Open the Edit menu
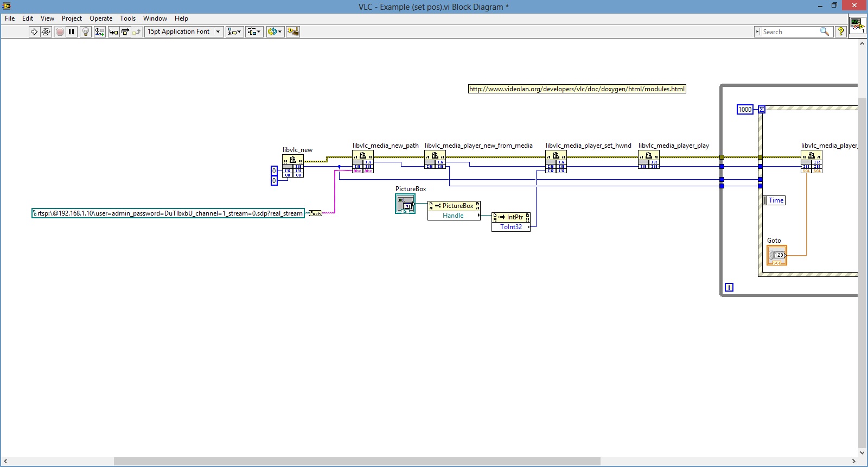This screenshot has width=868, height=467. point(28,18)
